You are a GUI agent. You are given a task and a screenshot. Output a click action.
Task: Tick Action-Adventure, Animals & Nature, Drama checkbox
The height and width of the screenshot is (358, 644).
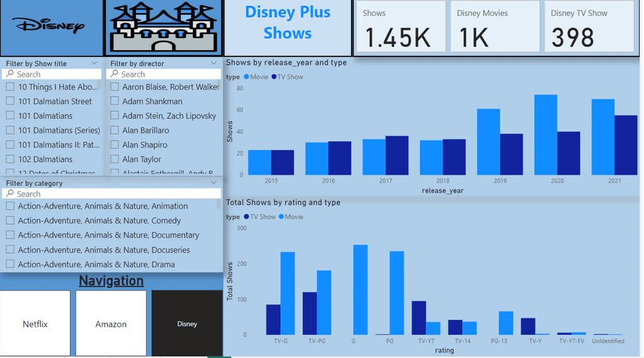tap(10, 264)
